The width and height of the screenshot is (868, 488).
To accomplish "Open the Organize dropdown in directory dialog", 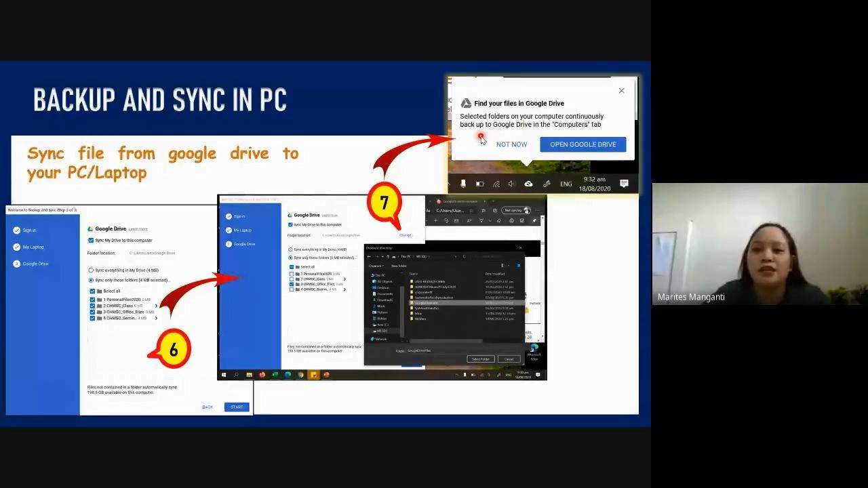I will coord(376,266).
